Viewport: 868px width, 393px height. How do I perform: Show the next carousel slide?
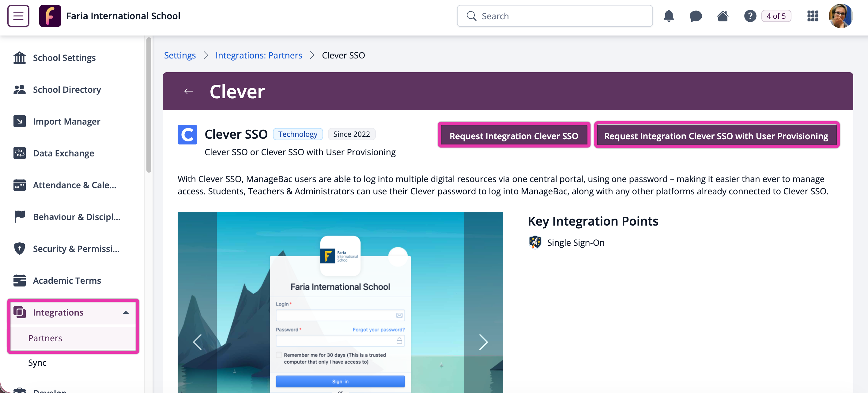click(483, 342)
